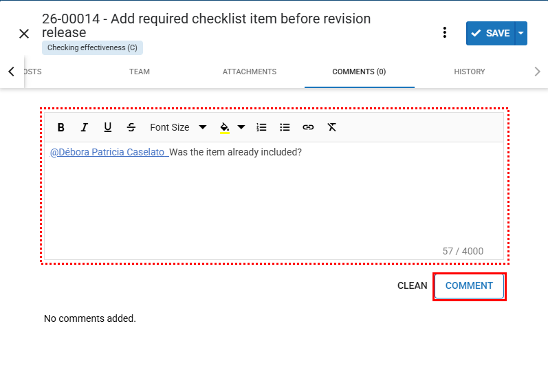Insert a numbered list
The height and width of the screenshot is (392, 548).
261,127
